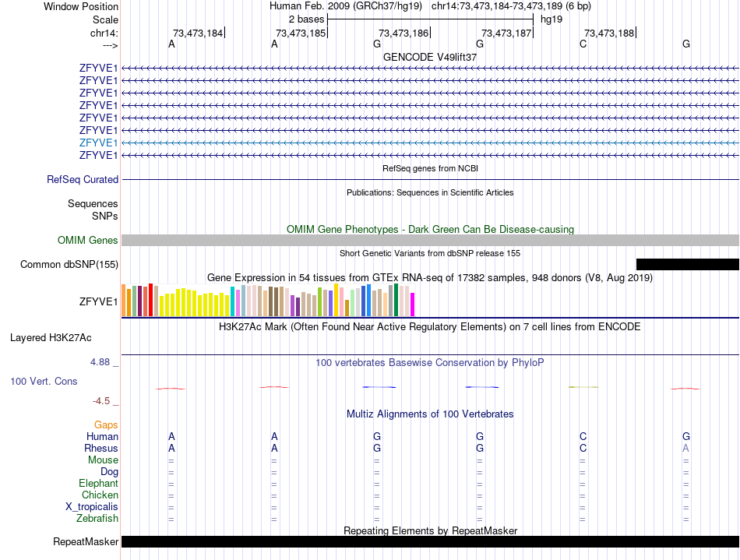This screenshot has height=560, width=740.
Task: Click the Scale track label
Action: 105,19
